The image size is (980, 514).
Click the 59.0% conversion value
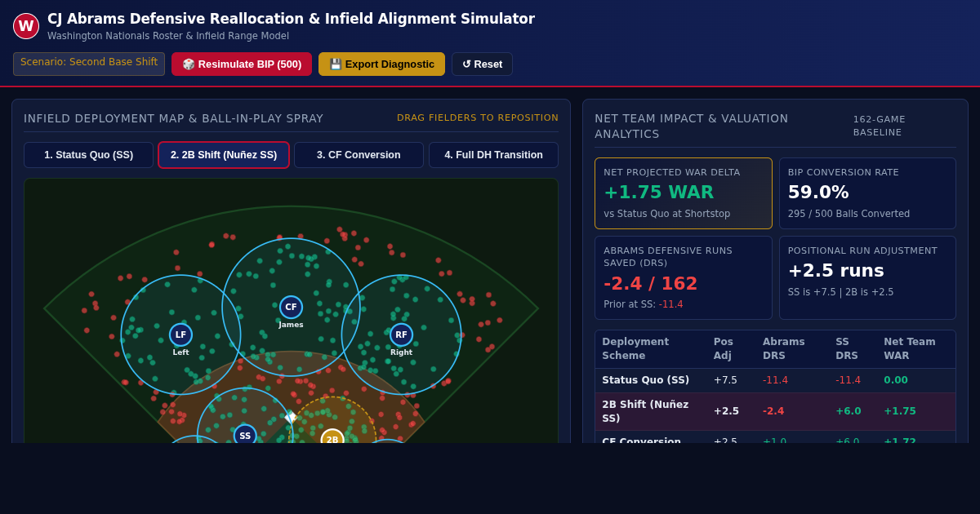(x=818, y=193)
